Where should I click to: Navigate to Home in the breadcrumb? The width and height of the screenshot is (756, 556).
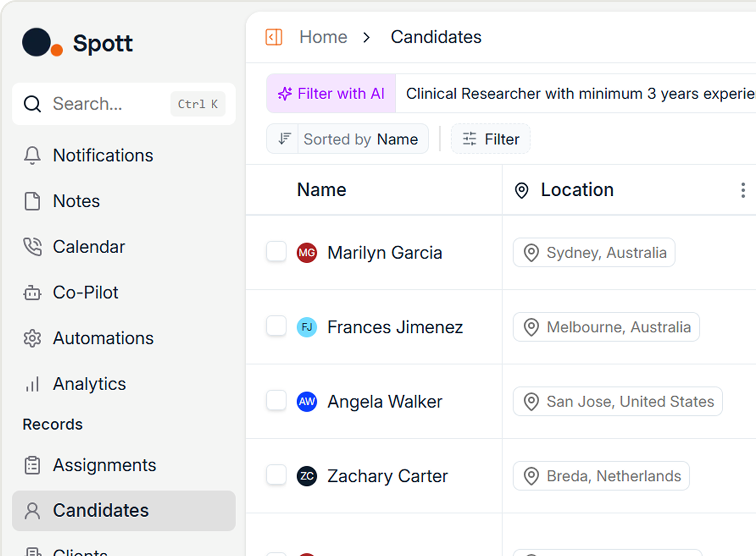click(323, 37)
